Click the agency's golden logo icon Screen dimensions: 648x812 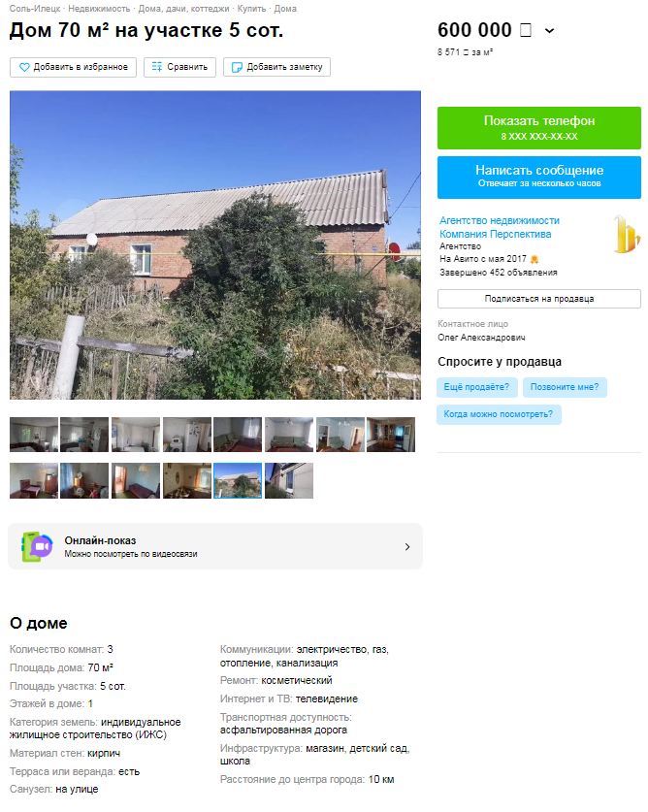pos(627,235)
